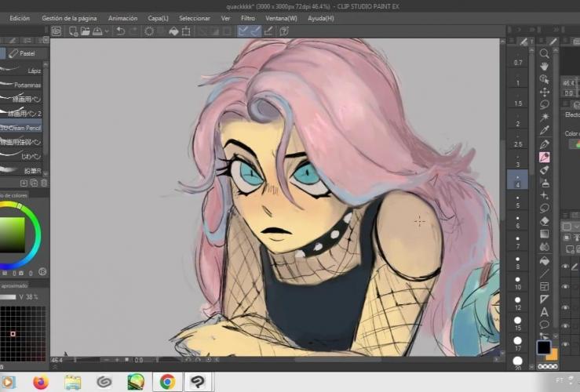Open the Filtro menu

click(x=248, y=17)
